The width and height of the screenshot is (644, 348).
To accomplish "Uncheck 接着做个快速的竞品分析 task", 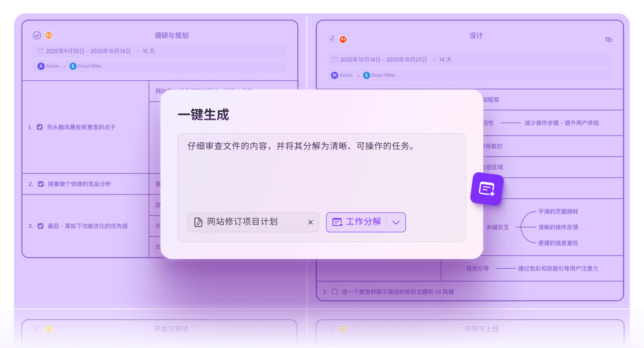I will tap(41, 184).
